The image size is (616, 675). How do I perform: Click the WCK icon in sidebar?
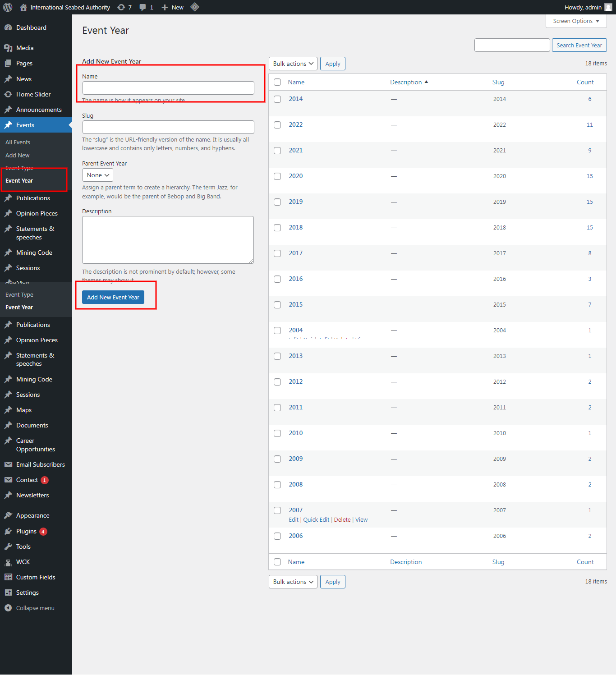click(8, 562)
